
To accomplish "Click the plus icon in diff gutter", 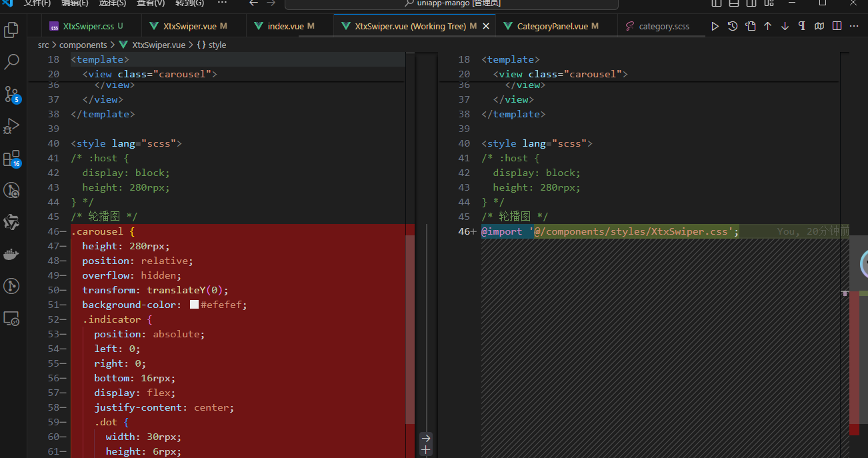I will 426,450.
